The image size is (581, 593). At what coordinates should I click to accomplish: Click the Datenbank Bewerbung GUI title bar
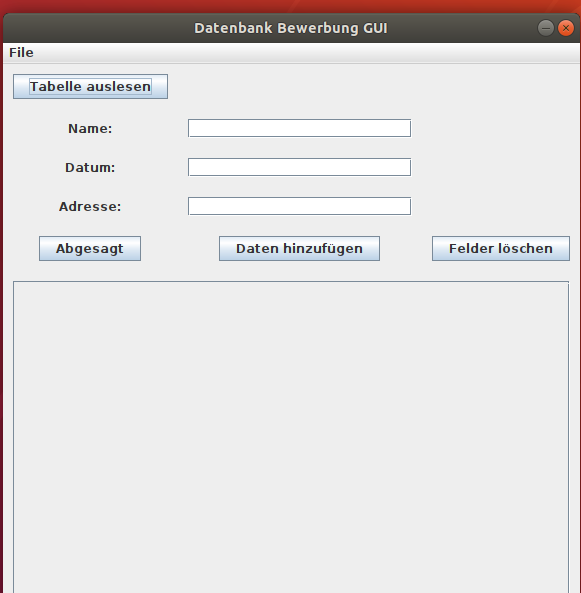pos(290,28)
